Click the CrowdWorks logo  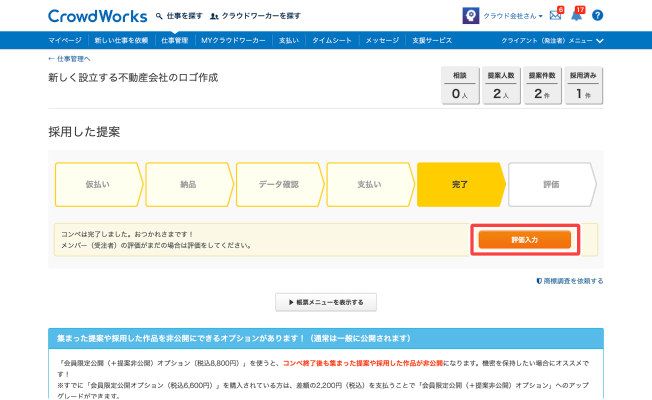[x=96, y=16]
